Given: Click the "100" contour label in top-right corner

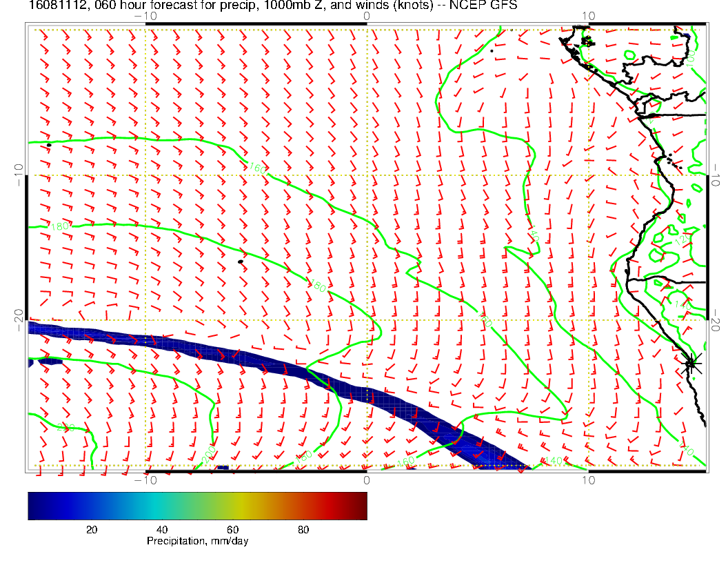Looking at the screenshot, I should (691, 58).
